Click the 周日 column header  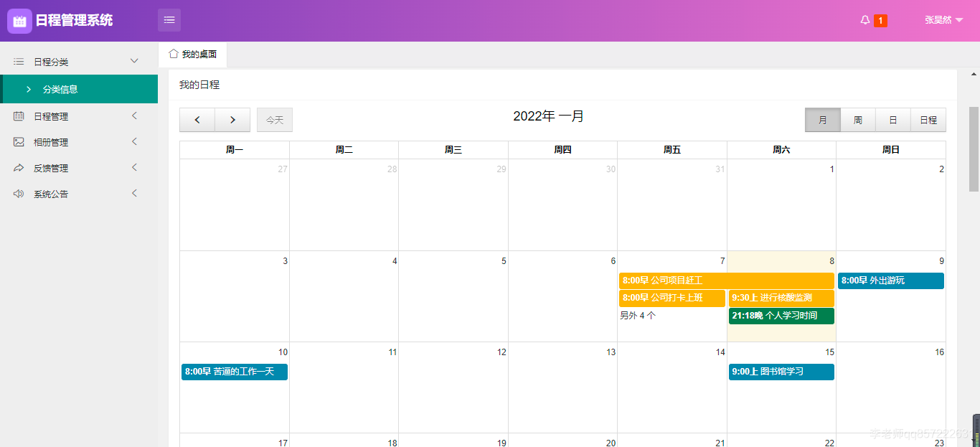click(891, 150)
